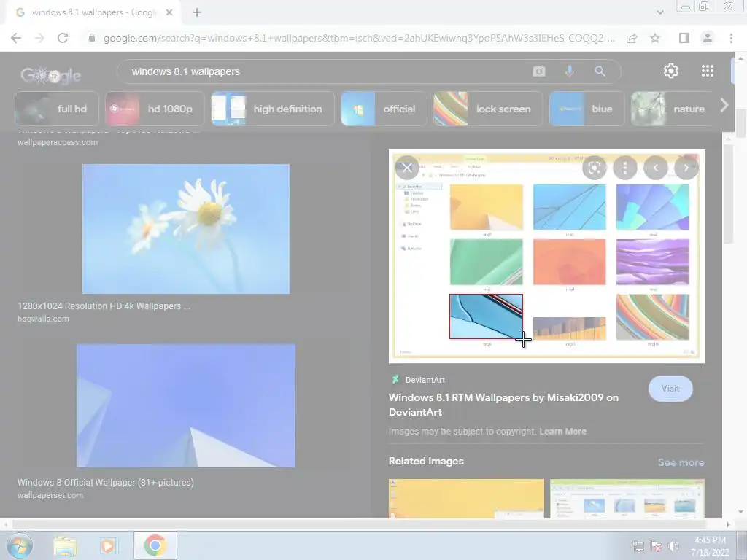This screenshot has height=560, width=747.
Task: Go forward using the browser forward arrow
Action: [x=39, y=38]
